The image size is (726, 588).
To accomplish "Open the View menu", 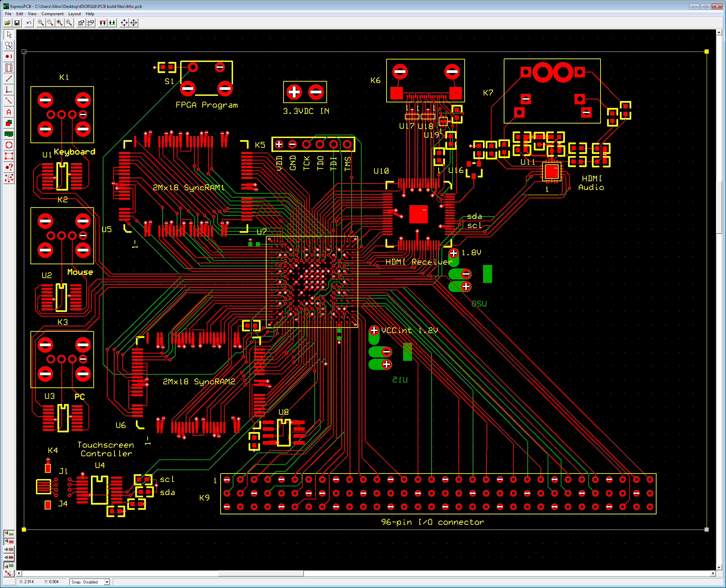I will (32, 14).
